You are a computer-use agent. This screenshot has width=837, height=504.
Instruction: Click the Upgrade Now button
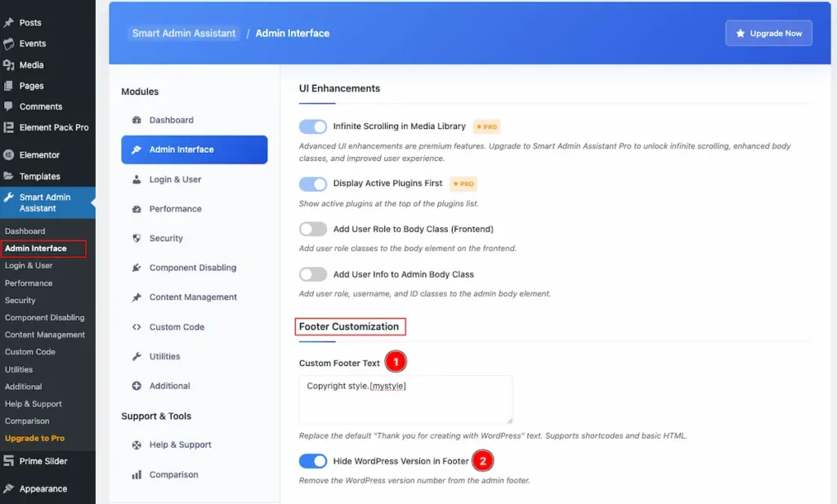tap(768, 33)
